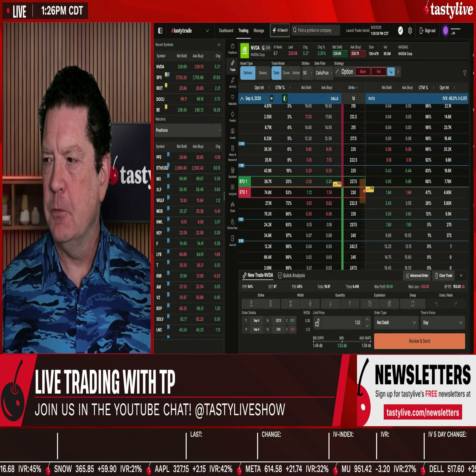476x476 pixels.
Task: Open the Order Type Net Debit dropdown
Action: point(396,323)
